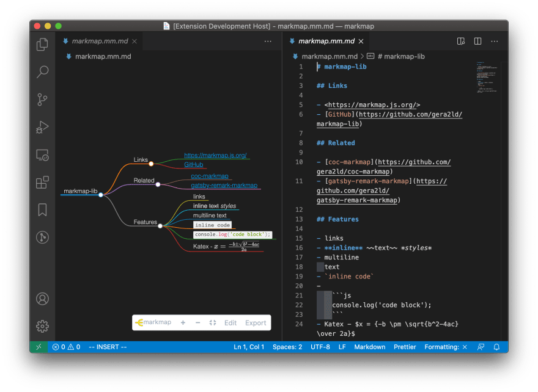Open the Accounts menu
The height and width of the screenshot is (392, 538).
[x=42, y=299]
